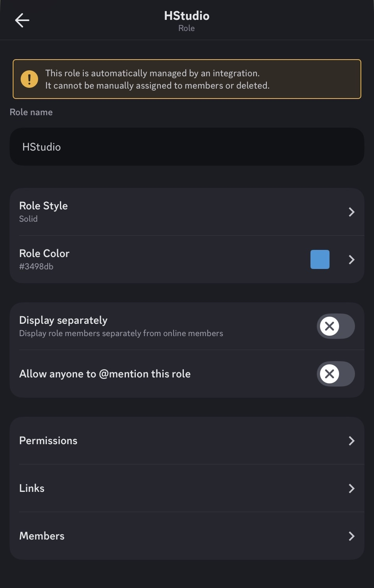This screenshot has width=374, height=588.
Task: Tap the Role Color label
Action: (x=44, y=253)
